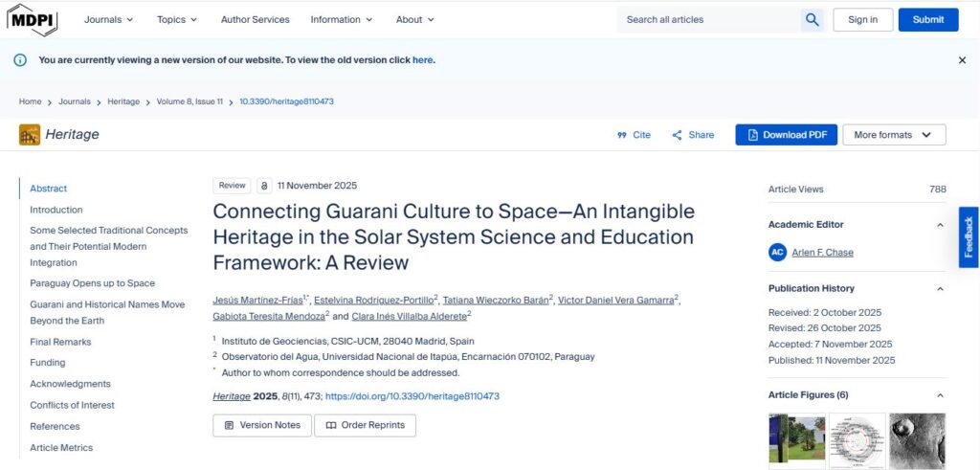Jump to Introduction in the sidebar
Viewport: 980px width, 470px height.
pyautogui.click(x=56, y=210)
